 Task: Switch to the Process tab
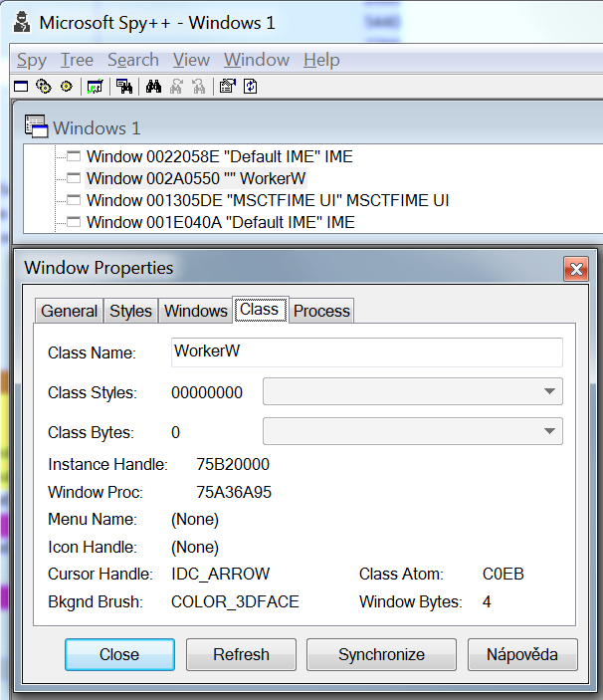point(321,311)
